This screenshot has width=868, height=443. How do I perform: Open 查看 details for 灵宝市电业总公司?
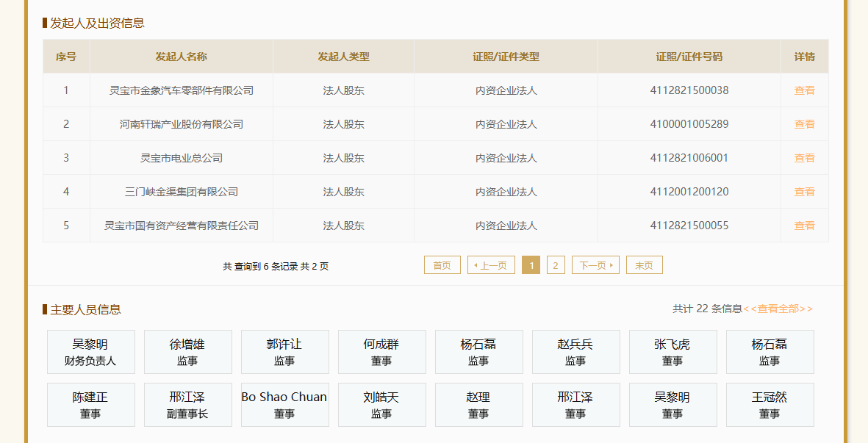point(804,158)
